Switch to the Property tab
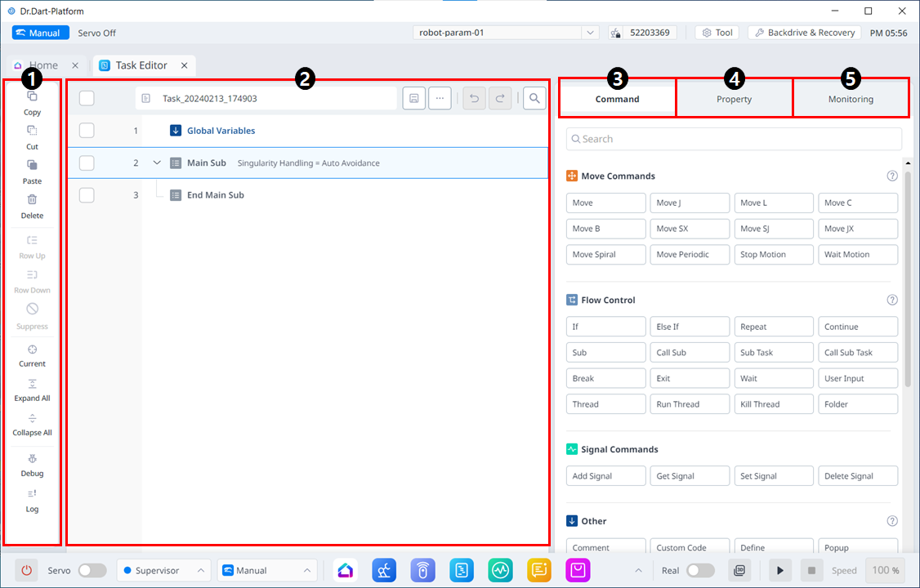920x588 pixels. tap(734, 98)
